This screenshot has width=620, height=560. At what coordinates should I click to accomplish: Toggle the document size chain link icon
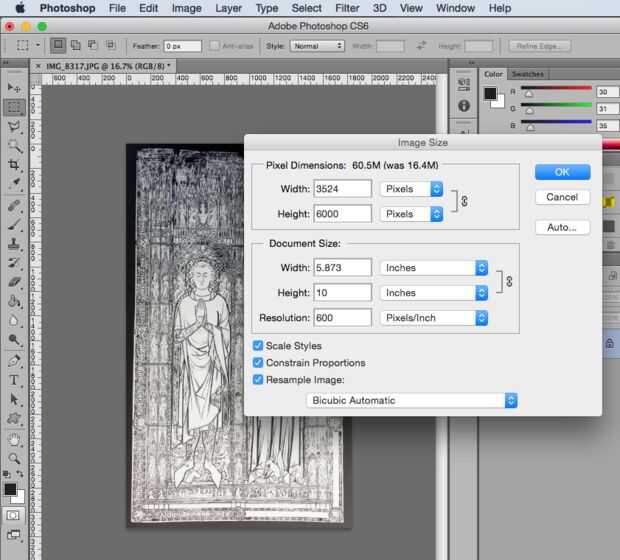(x=509, y=282)
